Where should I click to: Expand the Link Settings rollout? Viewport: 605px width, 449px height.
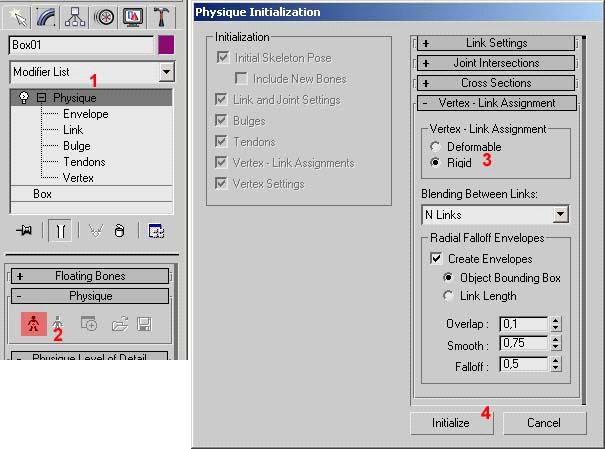(497, 43)
